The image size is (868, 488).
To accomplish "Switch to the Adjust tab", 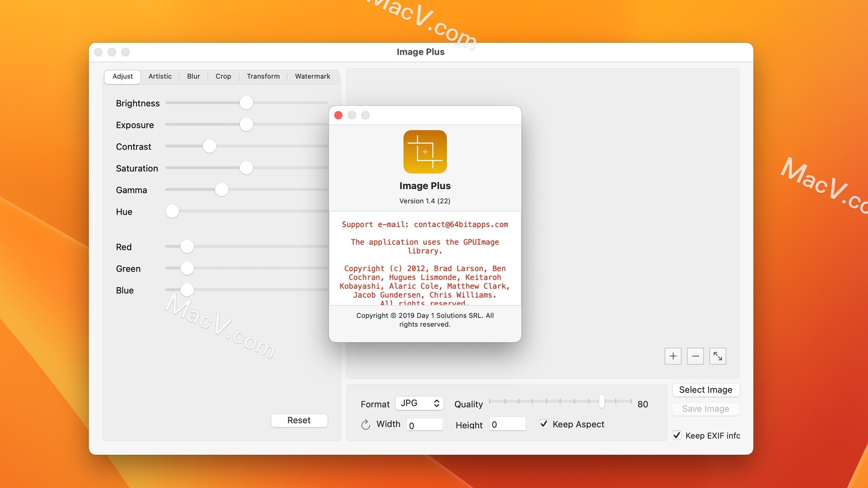I will pos(123,76).
